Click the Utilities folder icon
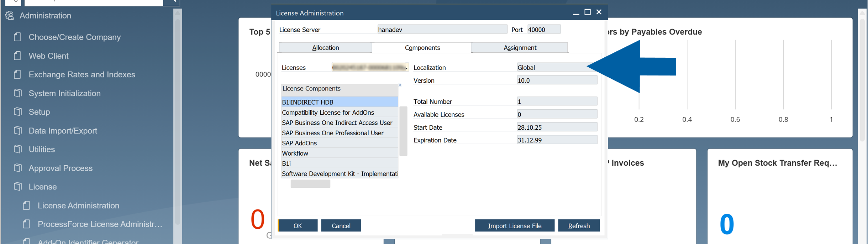 [17, 149]
